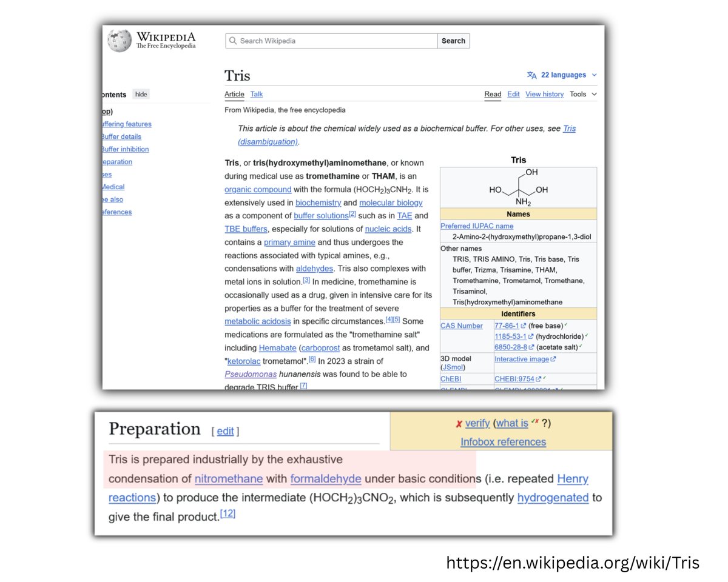
Task: Click the 'Tris' article title heading
Action: coord(237,75)
